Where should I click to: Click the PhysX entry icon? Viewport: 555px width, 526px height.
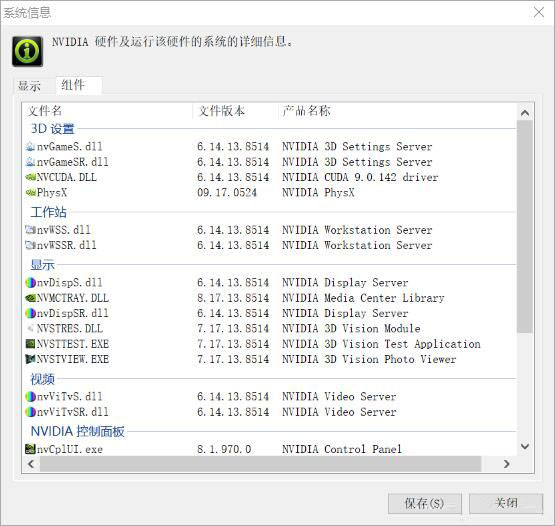click(30, 193)
